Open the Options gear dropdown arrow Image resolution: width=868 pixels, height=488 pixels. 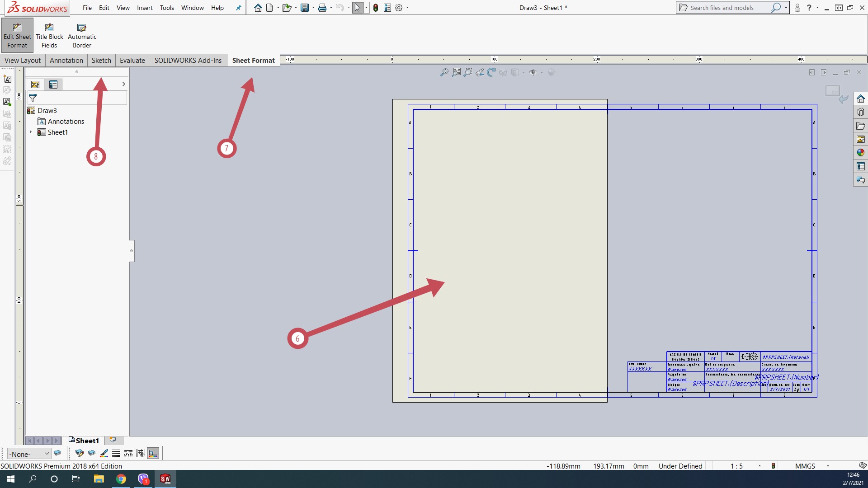(407, 8)
